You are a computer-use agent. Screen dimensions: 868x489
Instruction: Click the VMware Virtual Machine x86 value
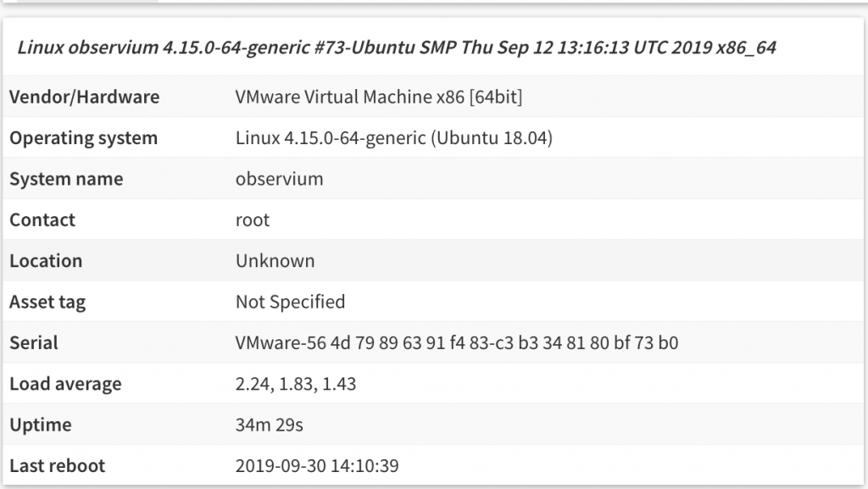point(379,97)
